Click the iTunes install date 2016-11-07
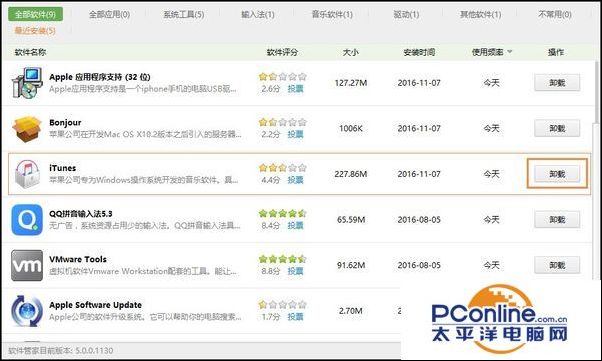Screen dimensions: 602x361 click(419, 174)
